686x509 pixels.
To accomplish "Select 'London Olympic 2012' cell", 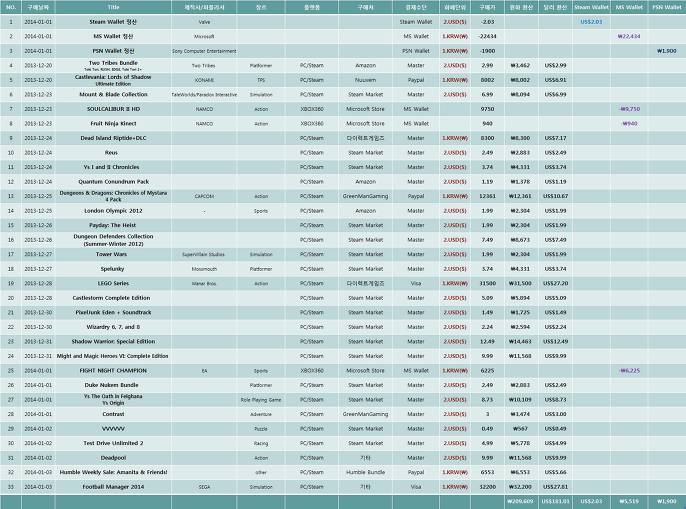I will pyautogui.click(x=113, y=211).
